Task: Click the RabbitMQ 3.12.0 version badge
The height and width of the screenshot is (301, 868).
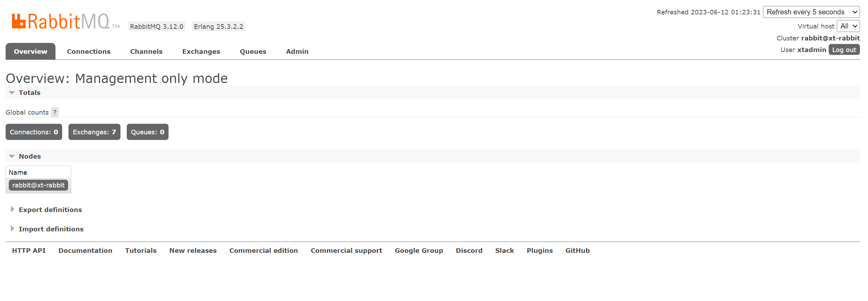Action: 157,26
